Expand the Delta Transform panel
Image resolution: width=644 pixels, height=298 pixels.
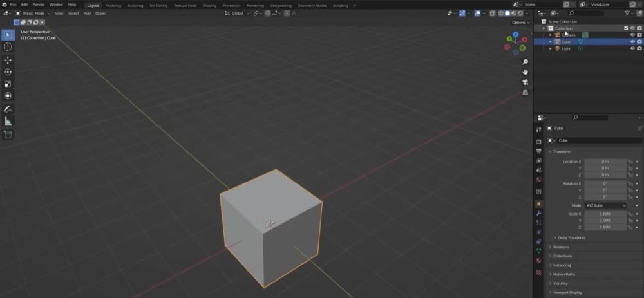571,238
